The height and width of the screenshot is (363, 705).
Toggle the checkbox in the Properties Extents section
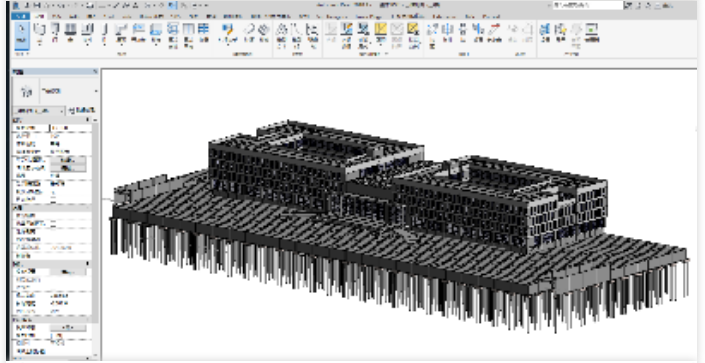[54, 224]
